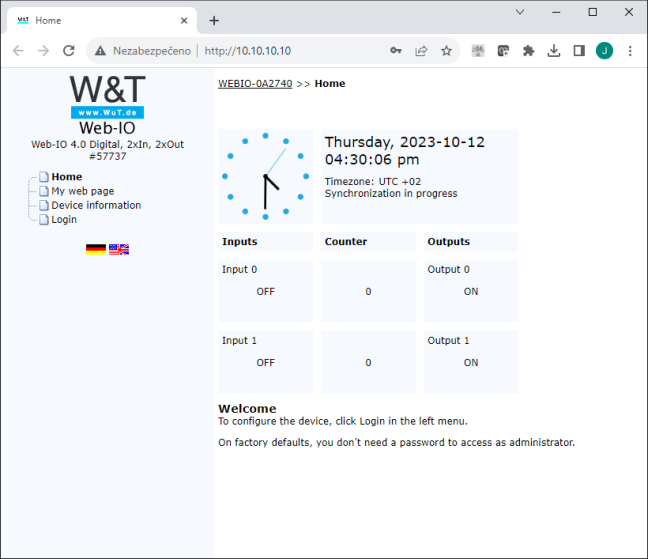648x559 pixels.
Task: Click the first grey extension icon
Action: (478, 51)
